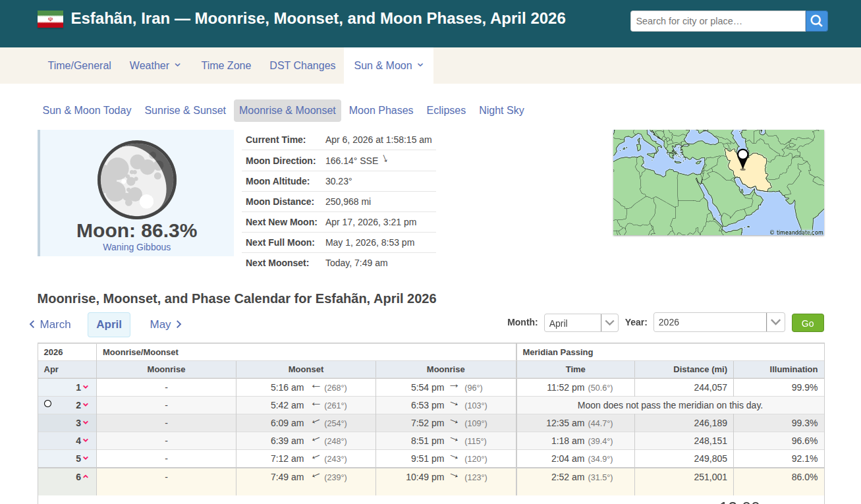Expand the April 3 row arrow

[x=86, y=423]
